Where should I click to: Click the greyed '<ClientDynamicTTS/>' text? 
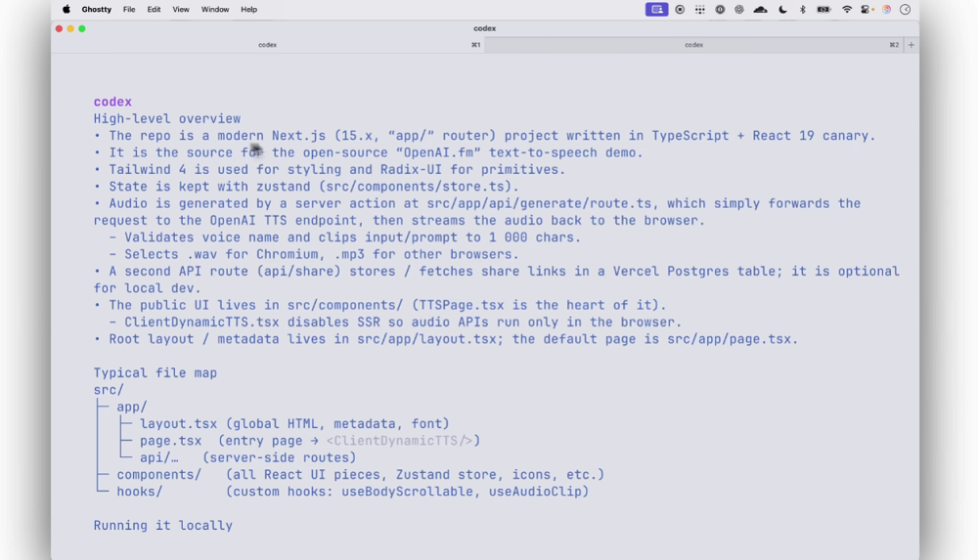click(399, 441)
